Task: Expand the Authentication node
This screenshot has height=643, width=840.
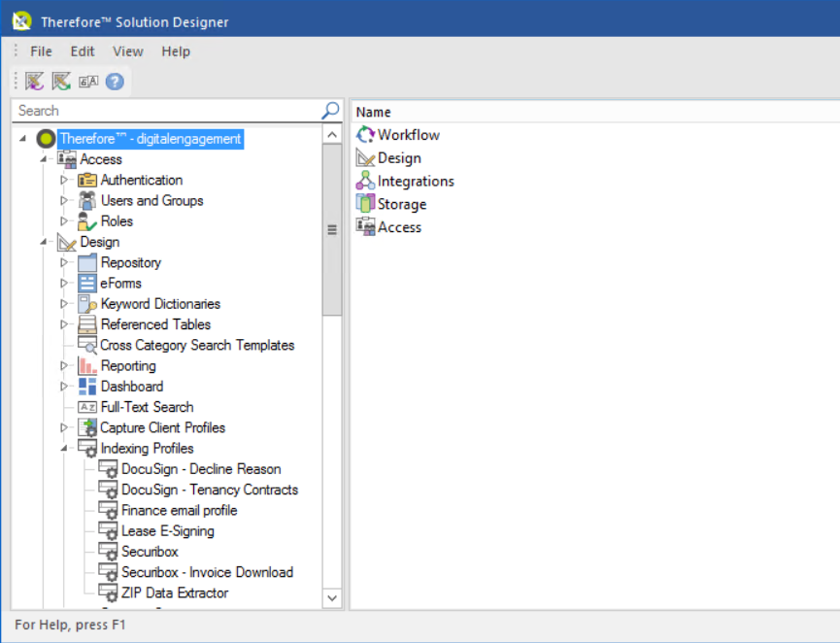Action: tap(64, 180)
